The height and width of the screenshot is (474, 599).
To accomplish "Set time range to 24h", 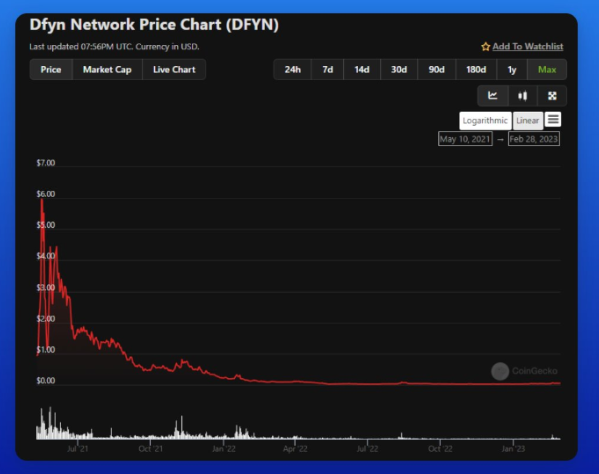I will (x=293, y=70).
